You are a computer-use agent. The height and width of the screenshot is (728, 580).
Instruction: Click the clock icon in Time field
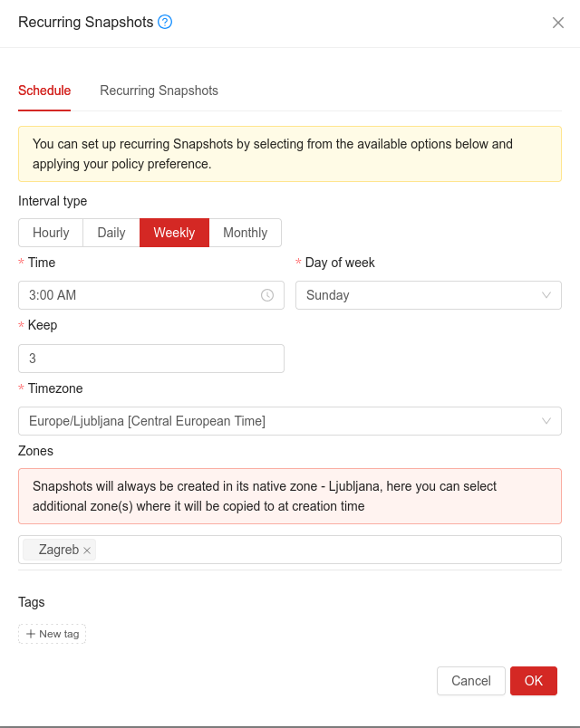tap(267, 295)
